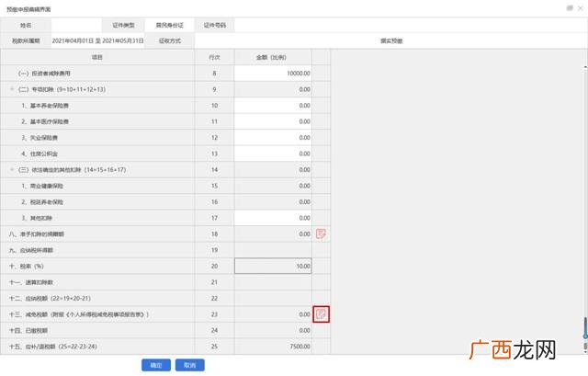Select the 十五、应补/退税额 (25=22-23-24) row label
The image size is (588, 376).
53,347
